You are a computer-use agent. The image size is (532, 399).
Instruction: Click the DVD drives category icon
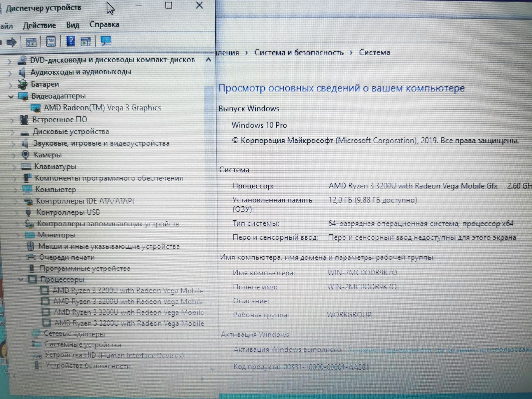pyautogui.click(x=22, y=60)
